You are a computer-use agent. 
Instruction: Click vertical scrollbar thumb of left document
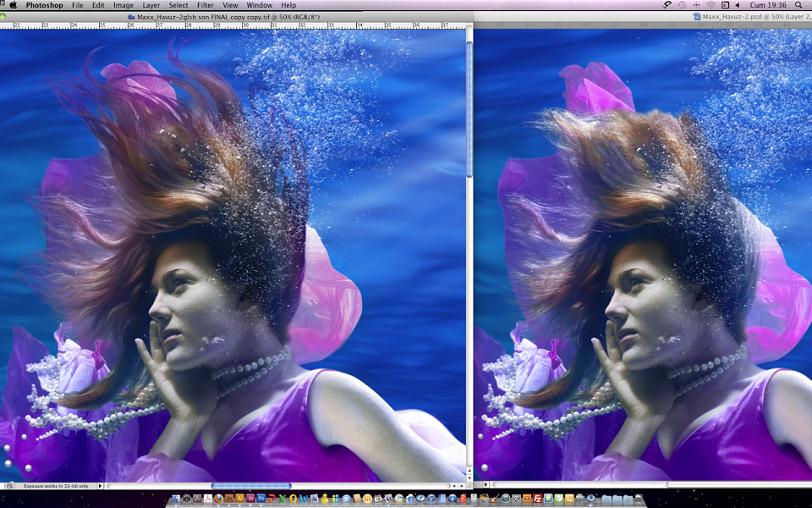point(469,109)
